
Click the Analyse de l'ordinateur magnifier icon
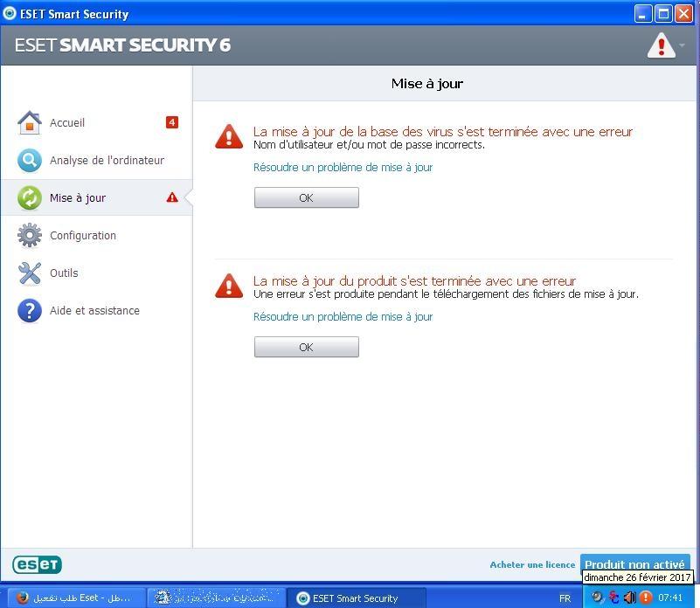point(30,160)
